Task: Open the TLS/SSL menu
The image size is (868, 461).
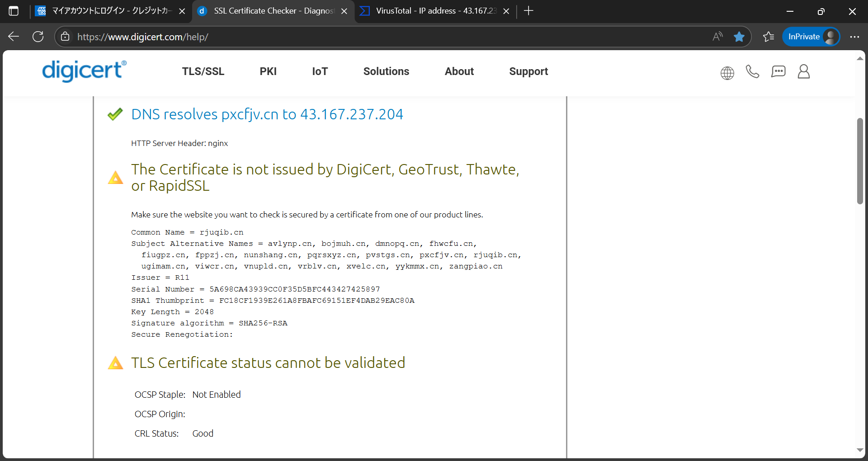Action: 203,71
